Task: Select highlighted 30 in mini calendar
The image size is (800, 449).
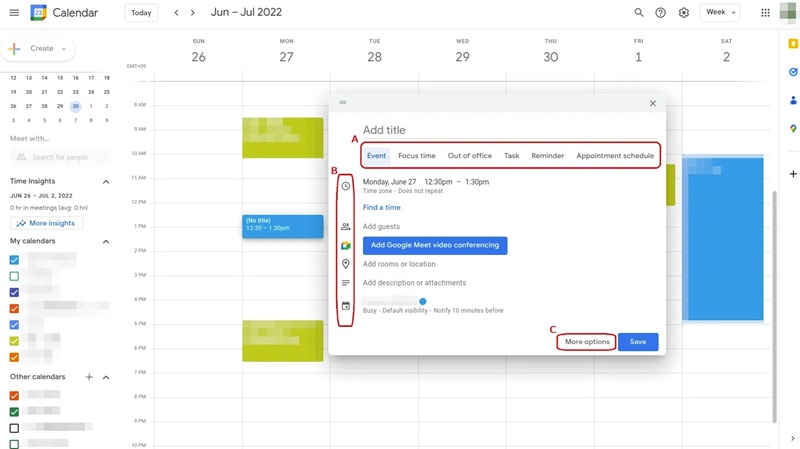Action: (76, 106)
